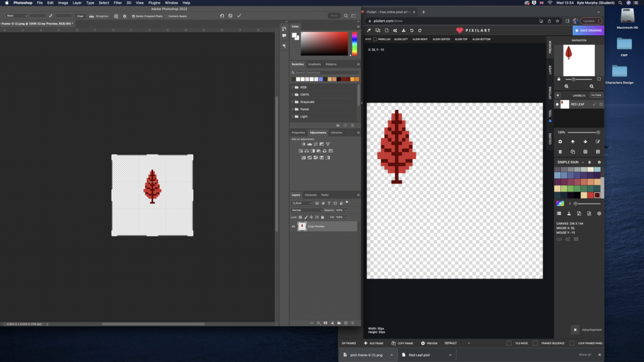Open the rainbow color picker in Pixilart
The image size is (644, 362).
[560, 204]
